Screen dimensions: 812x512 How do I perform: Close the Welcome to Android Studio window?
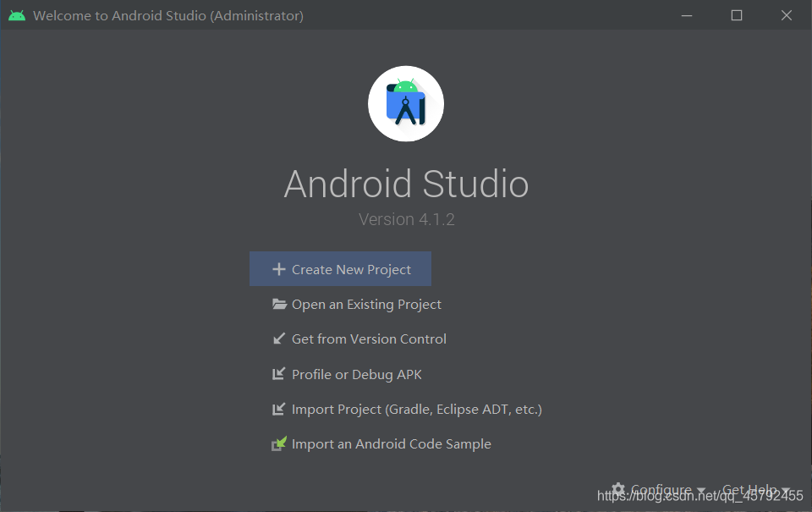[x=786, y=15]
